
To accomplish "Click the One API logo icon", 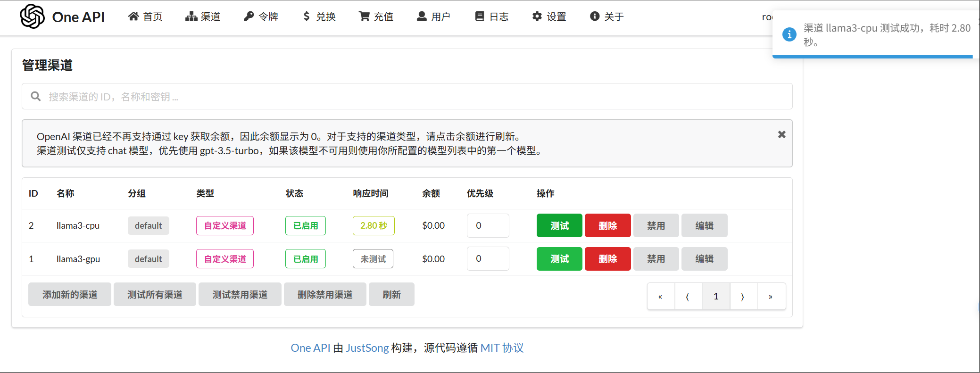I will click(32, 17).
